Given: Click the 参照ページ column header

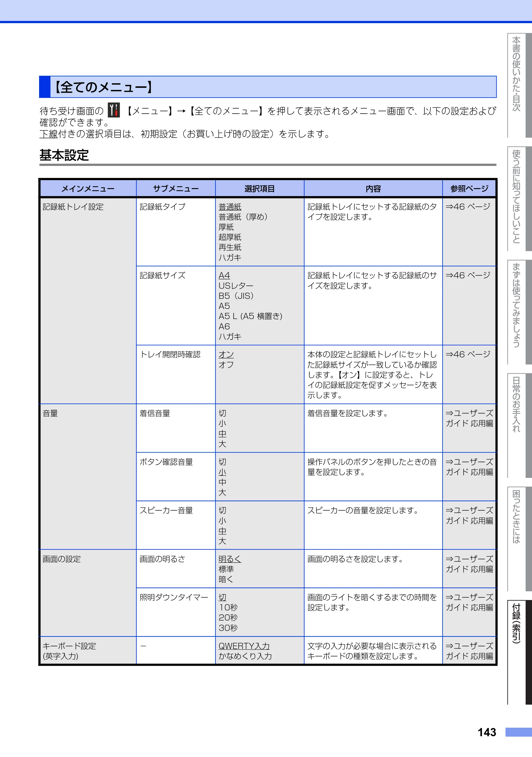Looking at the screenshot, I should click(469, 189).
